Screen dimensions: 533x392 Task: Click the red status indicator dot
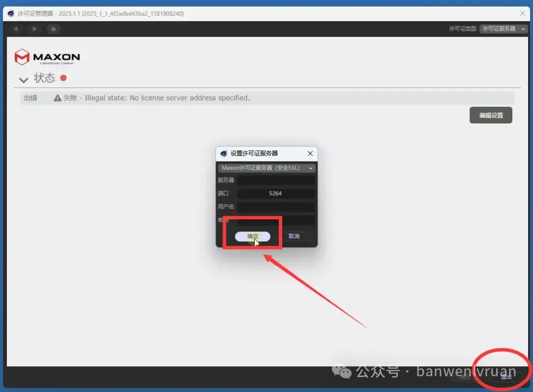point(63,78)
